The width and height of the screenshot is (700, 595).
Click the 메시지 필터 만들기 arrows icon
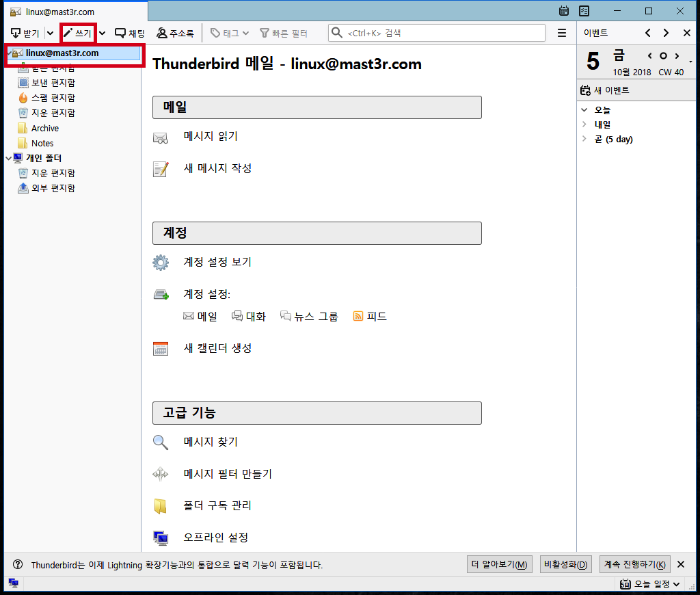tap(160, 474)
